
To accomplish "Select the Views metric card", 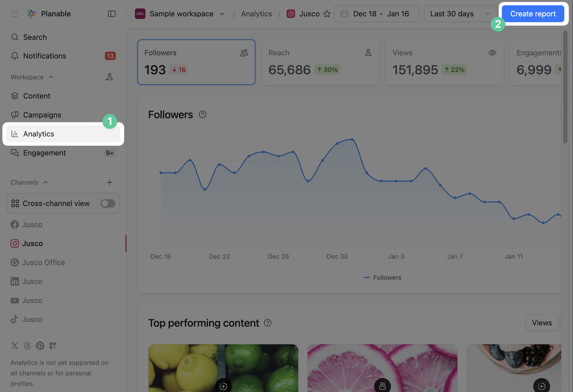I will coord(444,62).
